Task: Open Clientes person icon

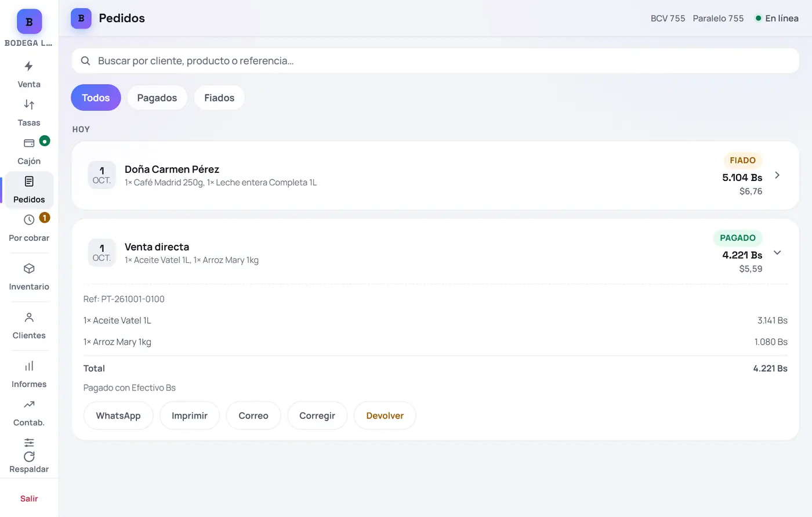Action: click(29, 317)
